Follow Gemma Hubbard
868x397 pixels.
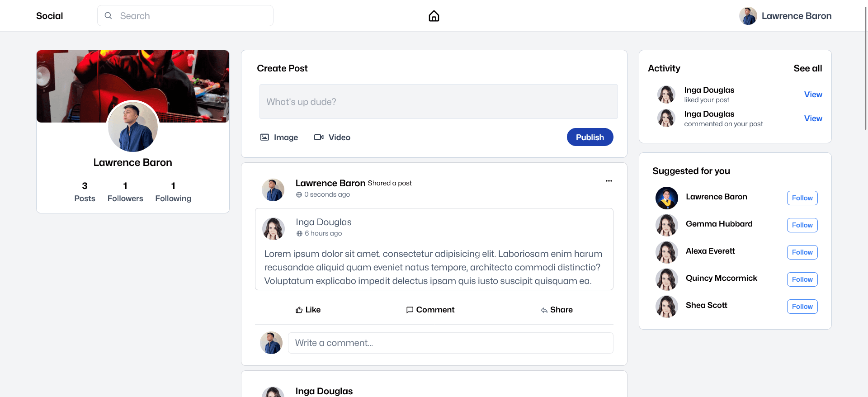(802, 225)
